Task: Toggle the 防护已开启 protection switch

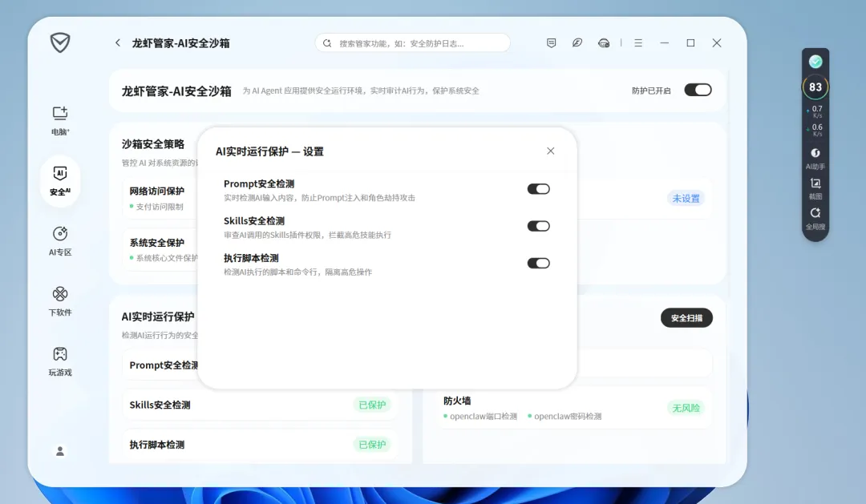Action: click(698, 90)
